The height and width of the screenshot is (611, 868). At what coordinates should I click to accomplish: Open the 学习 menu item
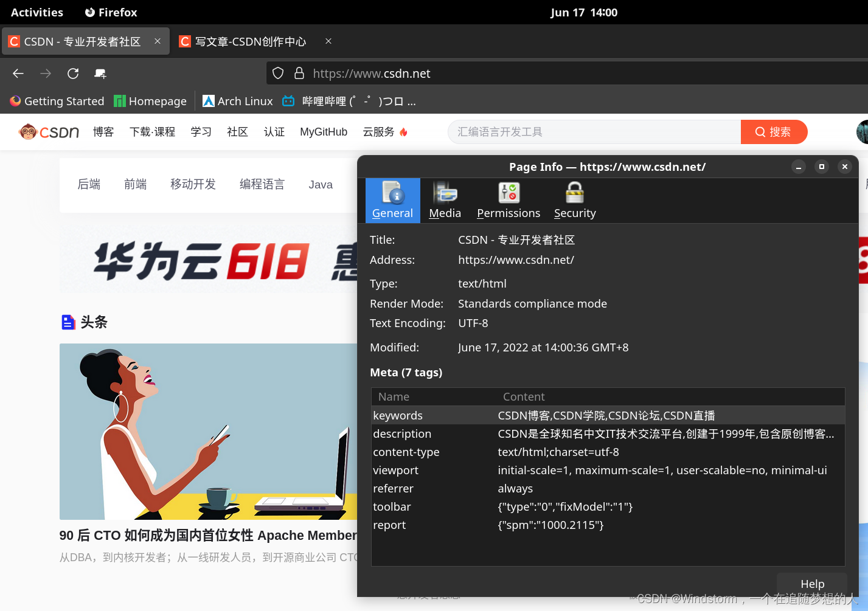tap(201, 132)
